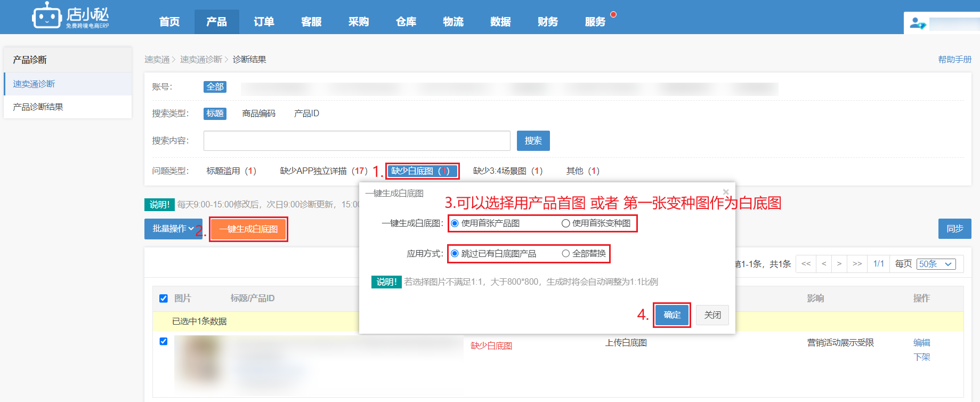
Task: Select 缺少APP独立详描 problem type filter
Action: point(323,171)
